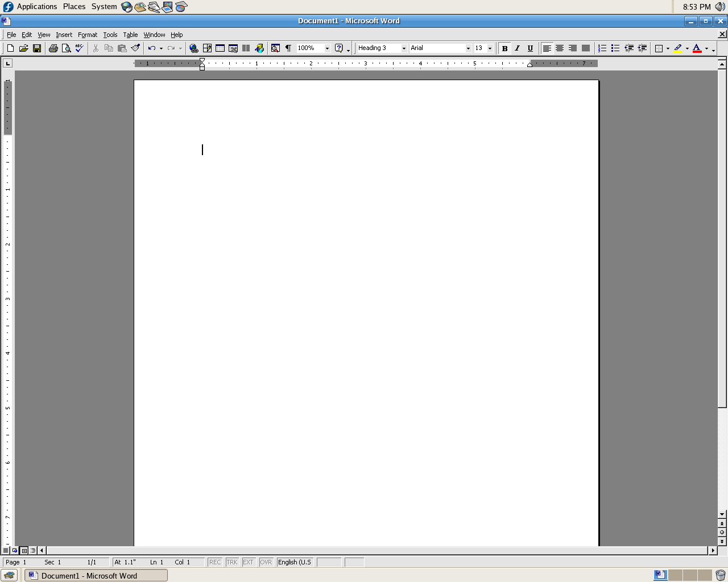Open the System menu in top panel

(x=104, y=7)
